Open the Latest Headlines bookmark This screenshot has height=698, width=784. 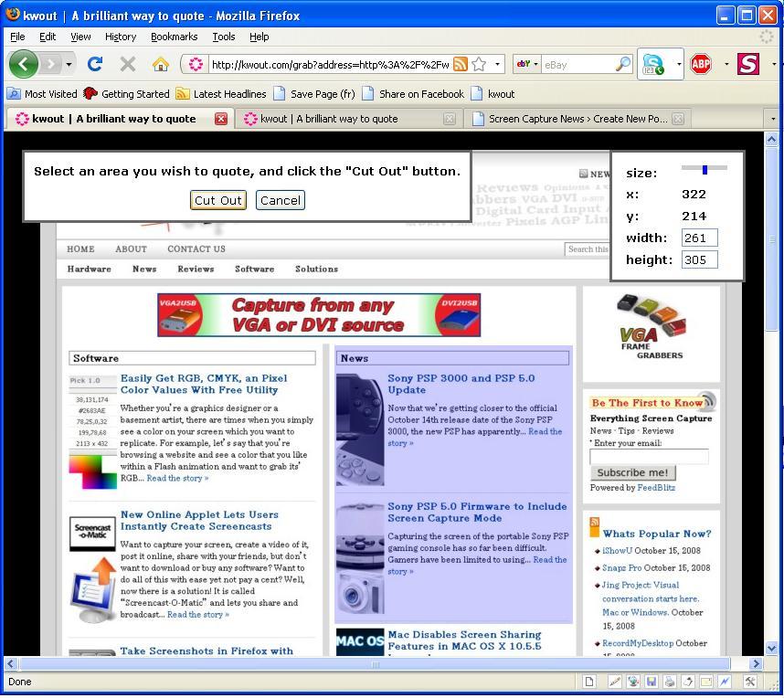(x=221, y=94)
